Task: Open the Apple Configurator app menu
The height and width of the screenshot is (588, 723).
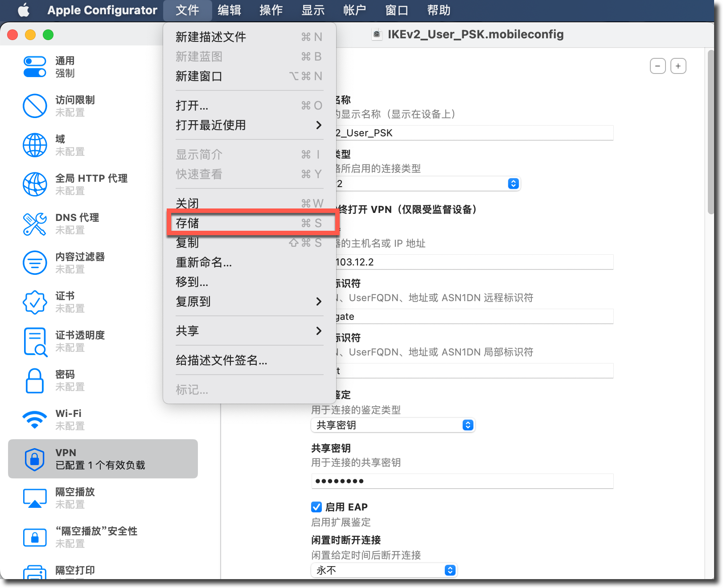Action: [102, 10]
